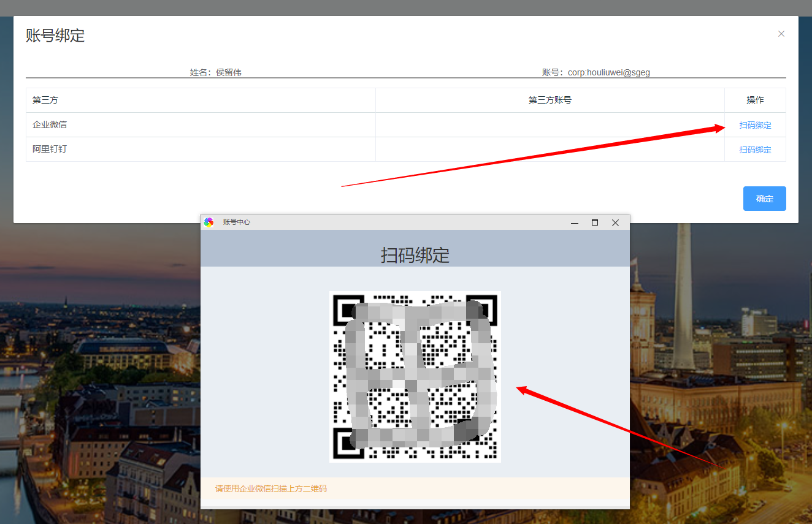The width and height of the screenshot is (812, 524).
Task: Click the 操作 column header
Action: point(755,100)
